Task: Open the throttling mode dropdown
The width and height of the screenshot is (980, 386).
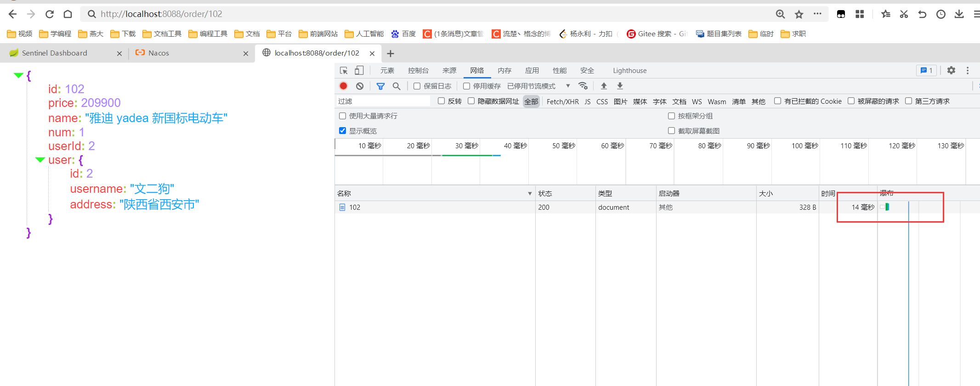Action: tap(538, 86)
